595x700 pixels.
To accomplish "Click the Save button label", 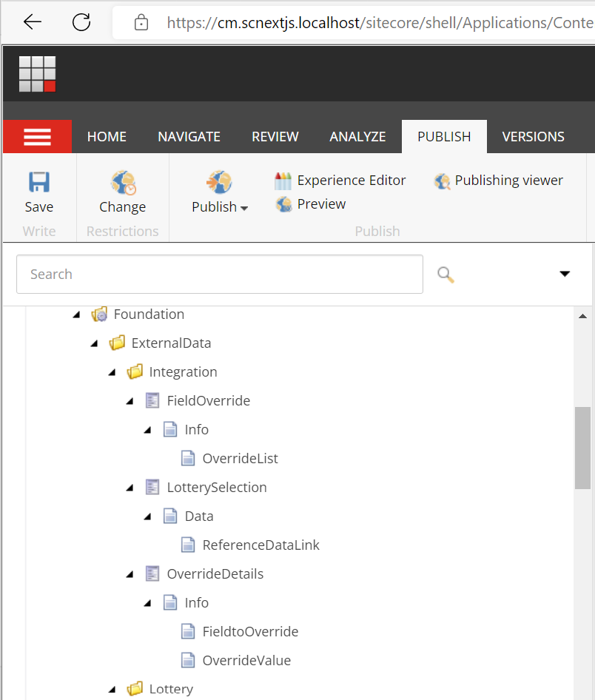I will [38, 207].
